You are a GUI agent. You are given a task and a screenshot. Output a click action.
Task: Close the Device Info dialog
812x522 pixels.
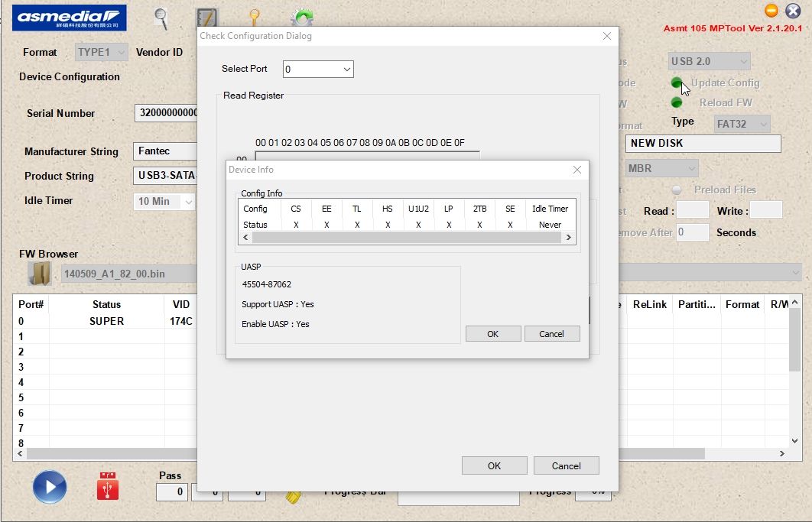click(x=577, y=170)
